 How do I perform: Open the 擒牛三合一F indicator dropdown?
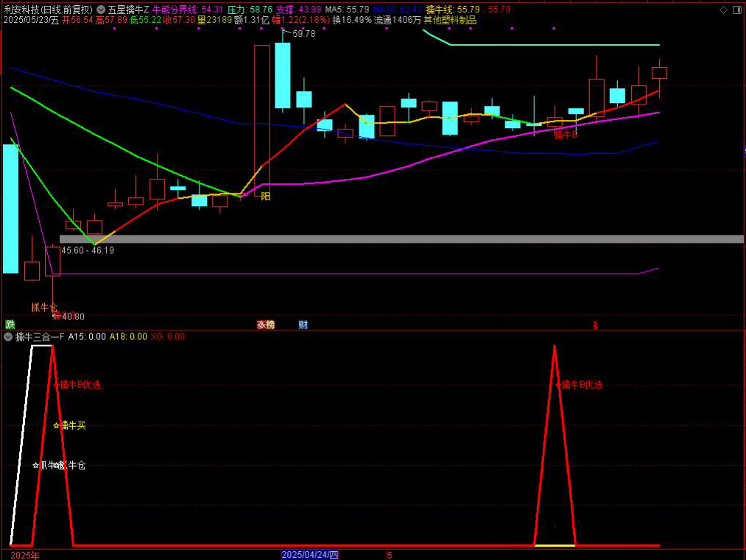(8, 337)
